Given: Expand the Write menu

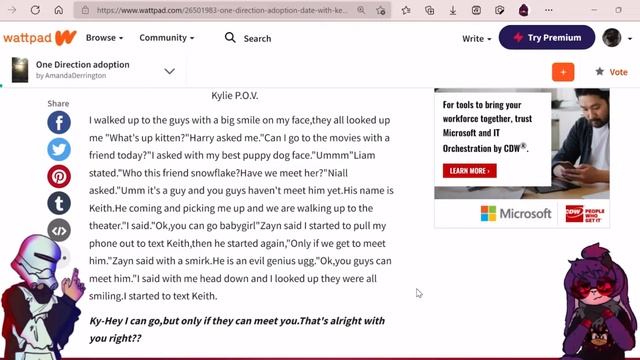Looking at the screenshot, I should 476,38.
